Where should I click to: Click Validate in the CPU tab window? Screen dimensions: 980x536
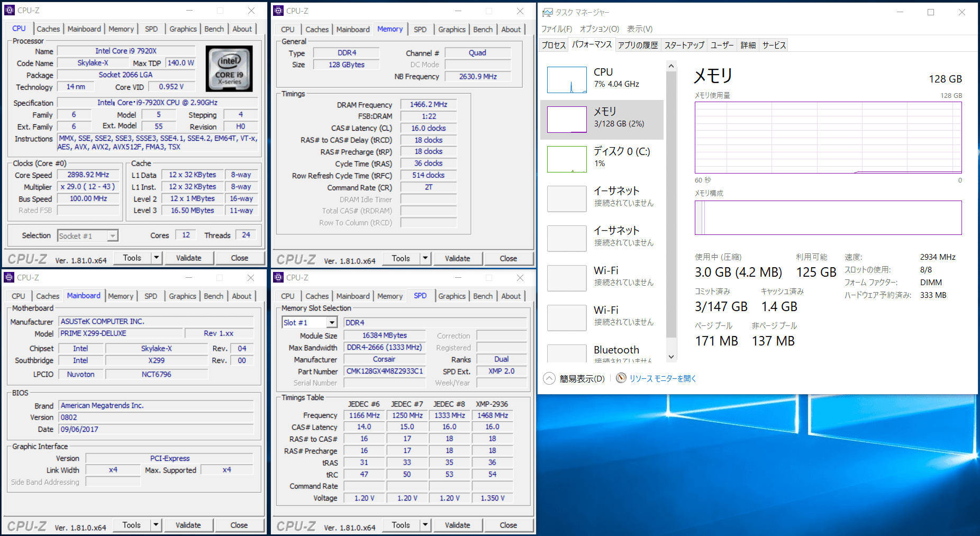point(188,258)
